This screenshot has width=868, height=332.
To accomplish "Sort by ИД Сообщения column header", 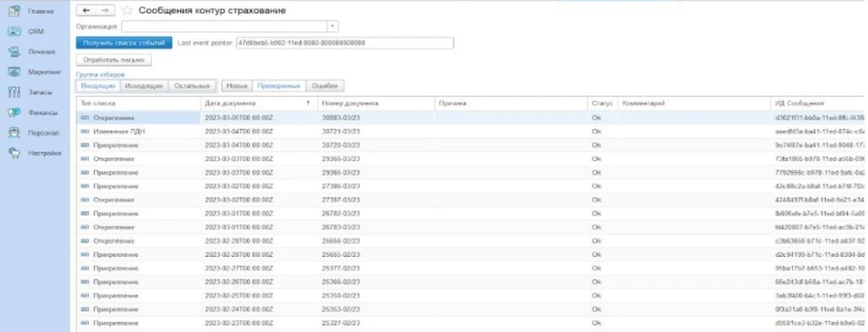I will coord(817,104).
